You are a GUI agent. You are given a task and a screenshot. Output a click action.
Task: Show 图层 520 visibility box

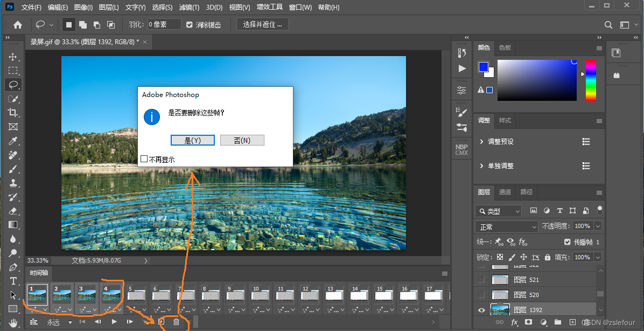[x=481, y=295]
